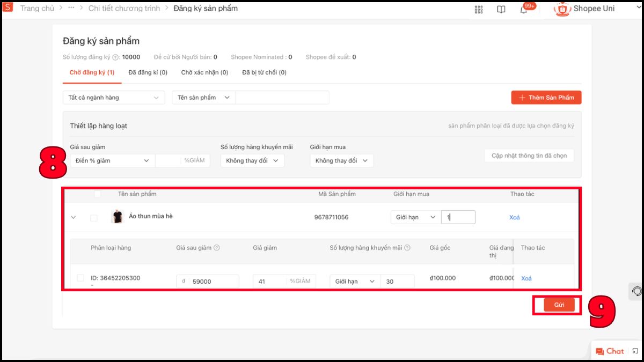Check the Áo thun mùa hè row checkbox

[x=94, y=218]
